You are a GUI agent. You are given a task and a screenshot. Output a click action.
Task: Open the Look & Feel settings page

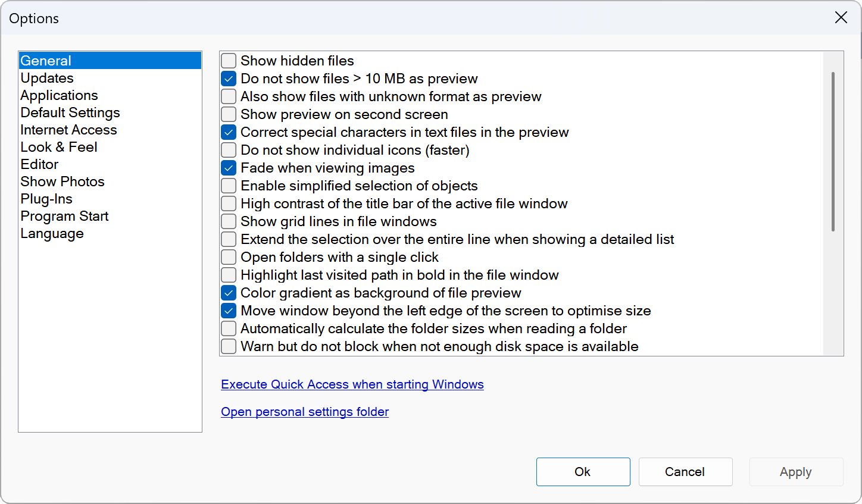pos(58,147)
